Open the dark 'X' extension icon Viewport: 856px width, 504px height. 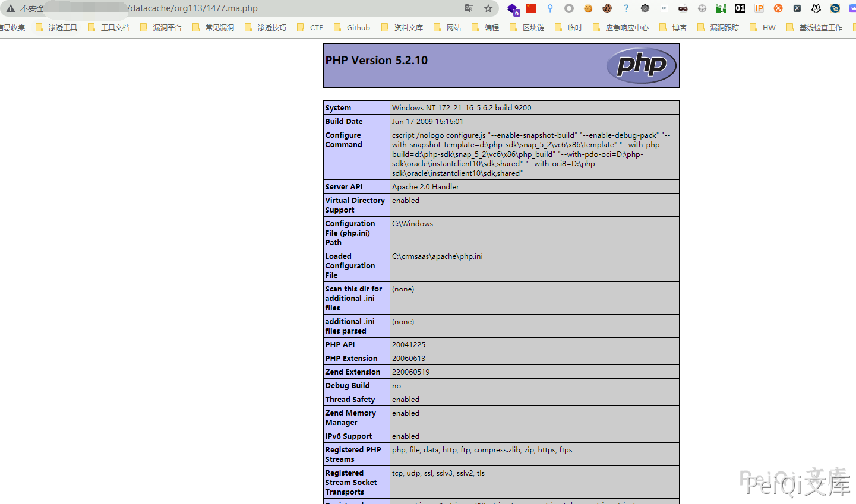click(797, 8)
